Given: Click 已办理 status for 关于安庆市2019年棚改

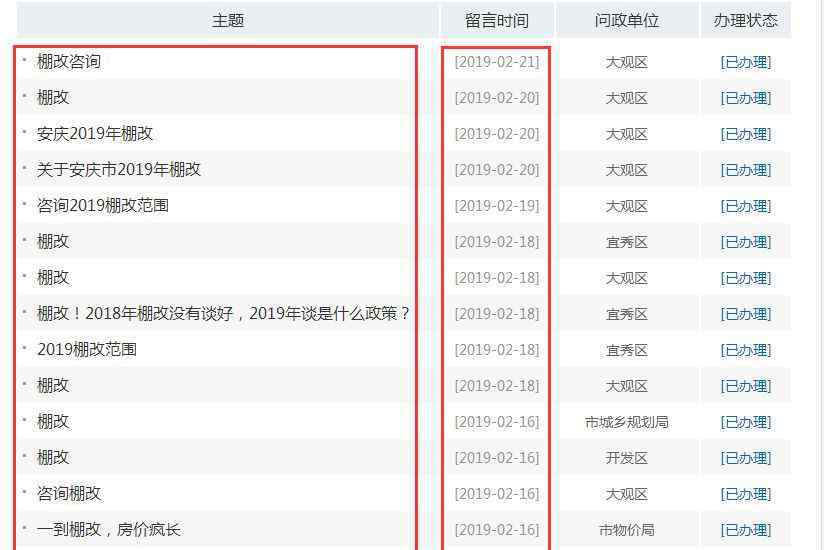Looking at the screenshot, I should [746, 170].
